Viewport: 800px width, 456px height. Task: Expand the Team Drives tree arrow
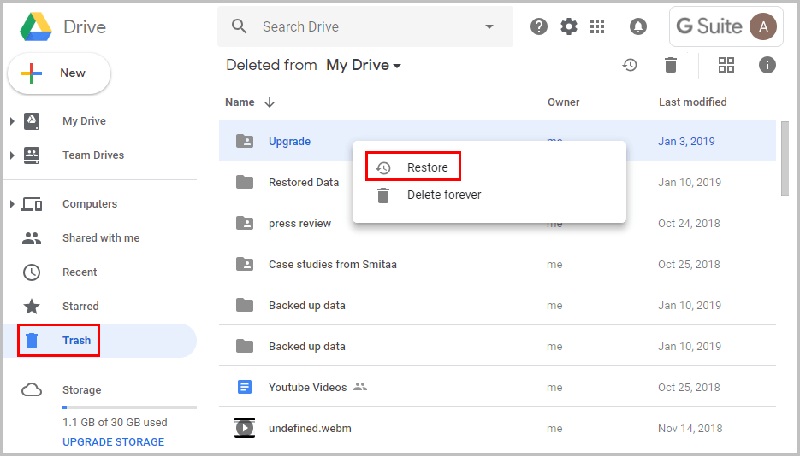pos(12,156)
